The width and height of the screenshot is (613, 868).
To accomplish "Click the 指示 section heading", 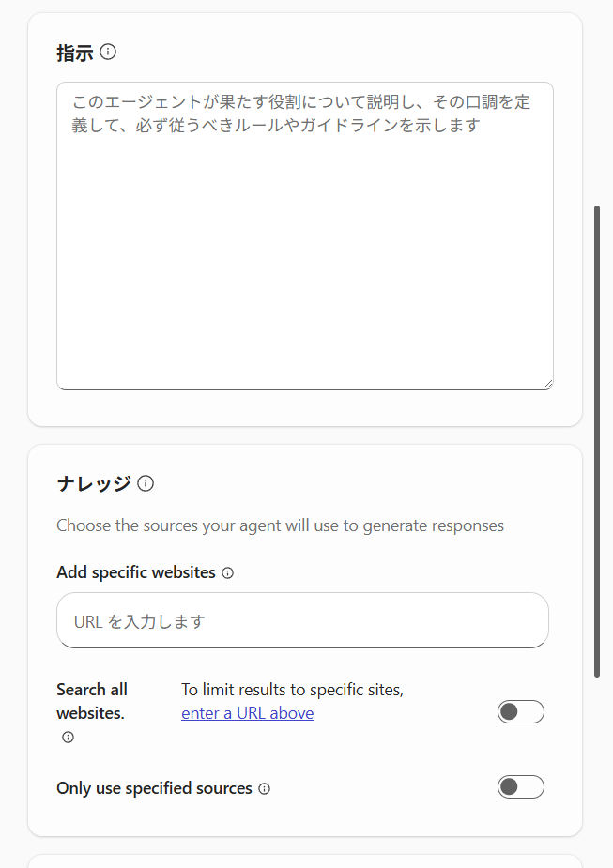I will tap(75, 53).
